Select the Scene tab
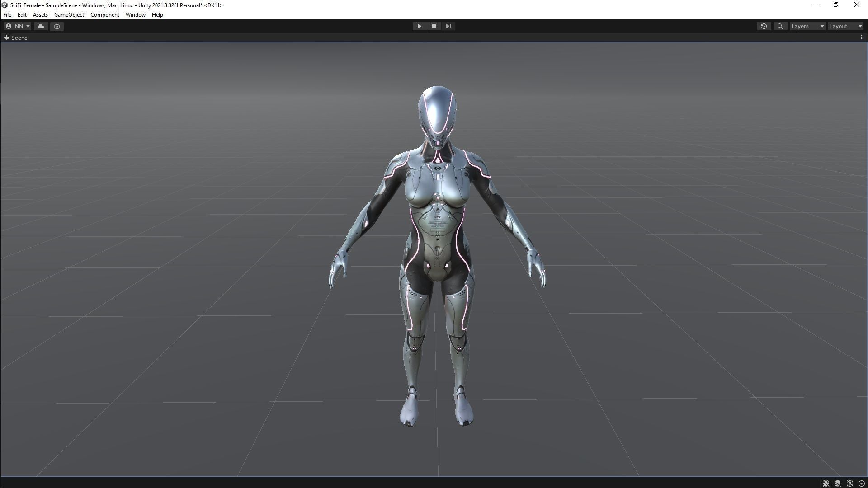868x488 pixels. 16,38
